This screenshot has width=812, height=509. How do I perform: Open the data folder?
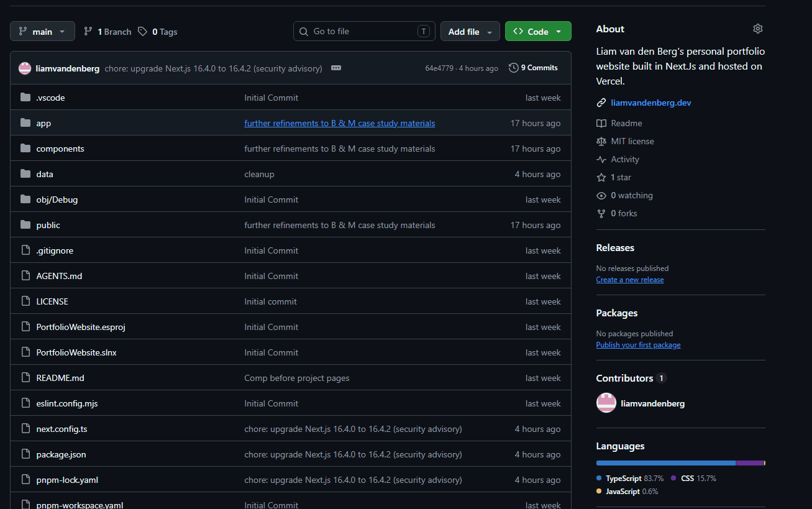tap(45, 174)
